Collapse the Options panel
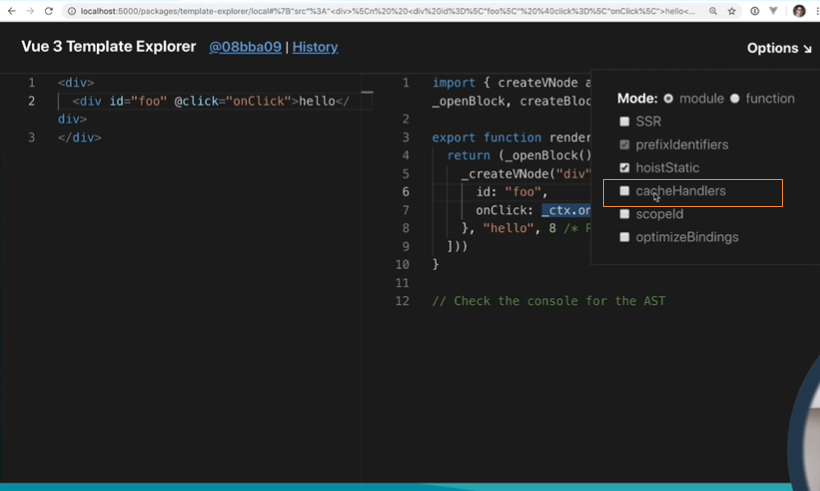 (779, 48)
